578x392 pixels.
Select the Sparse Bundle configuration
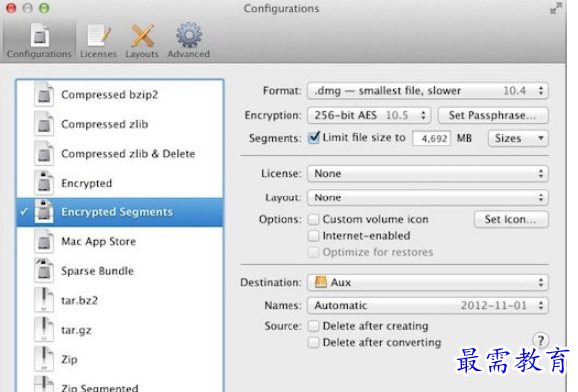click(x=120, y=270)
